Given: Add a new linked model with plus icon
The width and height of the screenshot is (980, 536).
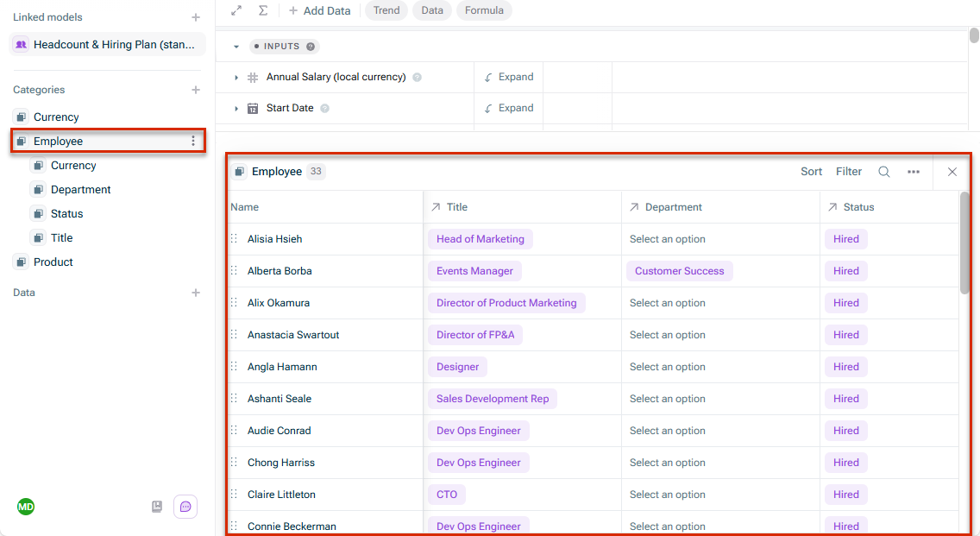Looking at the screenshot, I should [x=196, y=17].
